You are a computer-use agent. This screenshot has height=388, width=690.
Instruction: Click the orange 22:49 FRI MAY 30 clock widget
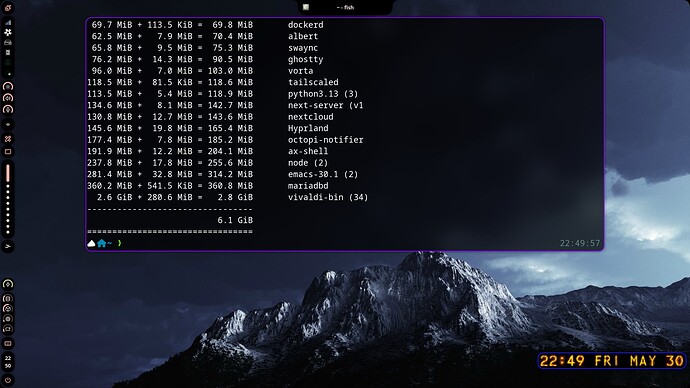click(612, 361)
